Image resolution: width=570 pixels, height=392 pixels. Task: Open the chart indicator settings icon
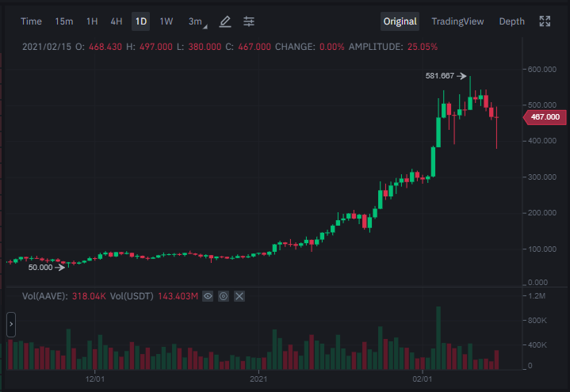249,21
